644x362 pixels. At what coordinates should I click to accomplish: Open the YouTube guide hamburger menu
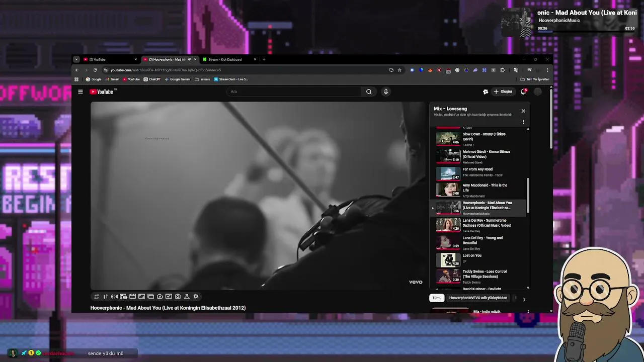[80, 92]
